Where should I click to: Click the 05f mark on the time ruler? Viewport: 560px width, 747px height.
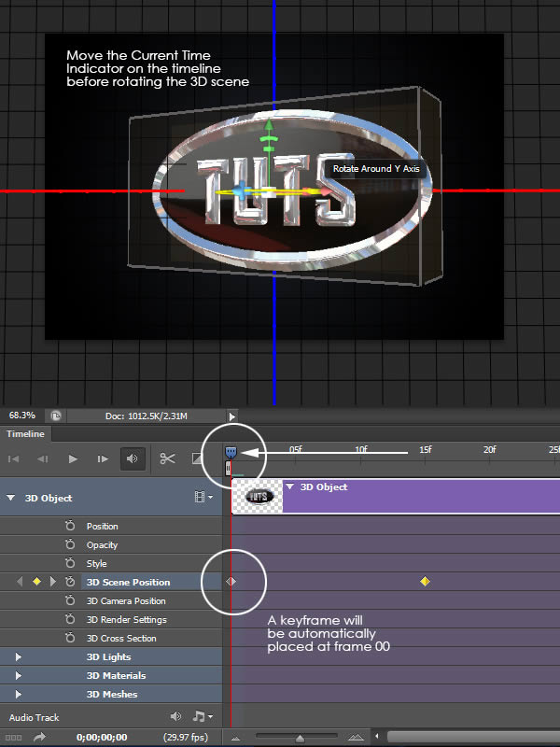pyautogui.click(x=295, y=449)
